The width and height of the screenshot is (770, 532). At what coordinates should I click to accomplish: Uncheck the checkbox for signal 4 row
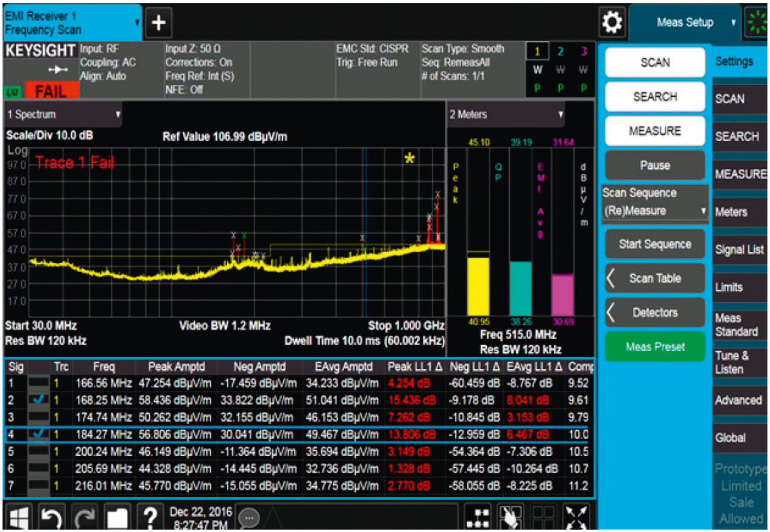38,434
